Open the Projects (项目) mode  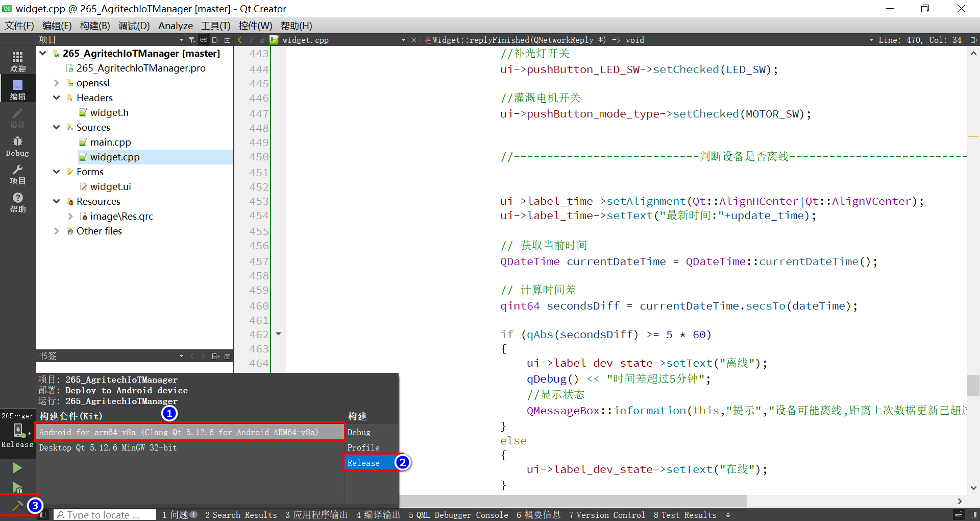pyautogui.click(x=17, y=175)
